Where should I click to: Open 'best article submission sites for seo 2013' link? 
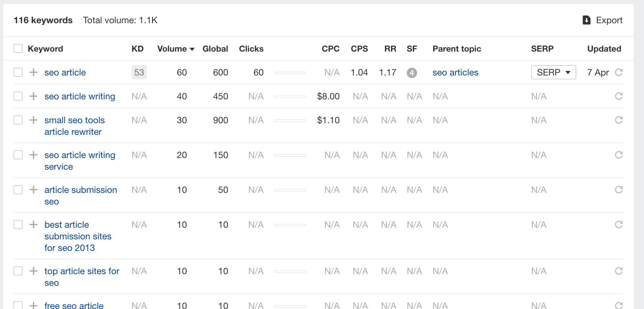point(78,236)
